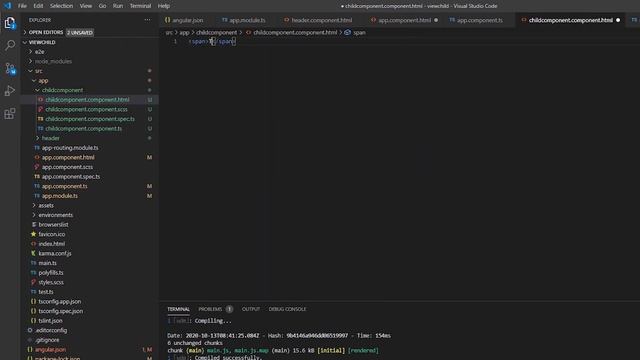Select the OUTPUT panel tab
The height and width of the screenshot is (360, 640).
coord(251,309)
